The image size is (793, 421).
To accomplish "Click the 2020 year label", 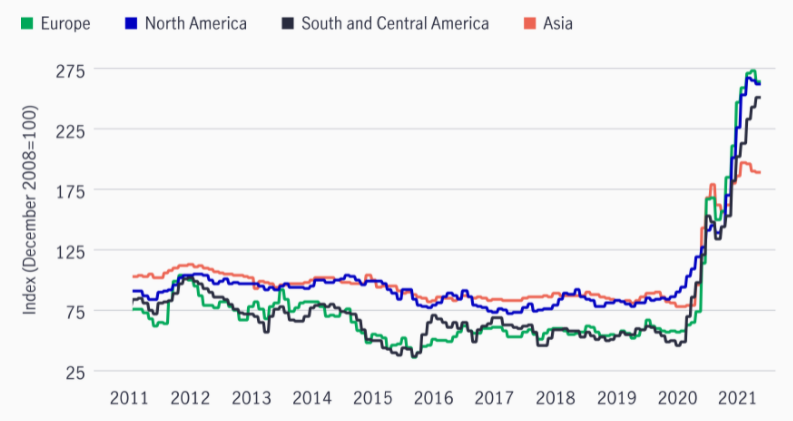I will pyautogui.click(x=678, y=397).
